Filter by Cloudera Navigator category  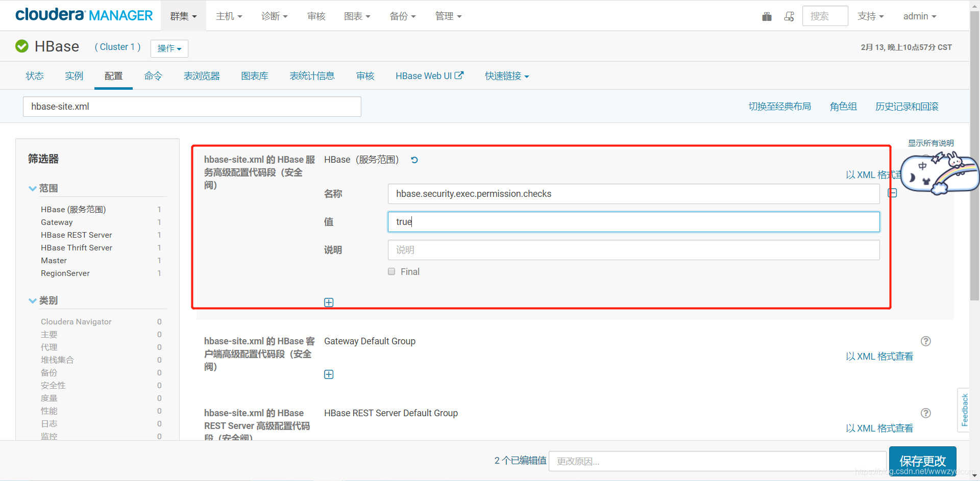click(76, 321)
